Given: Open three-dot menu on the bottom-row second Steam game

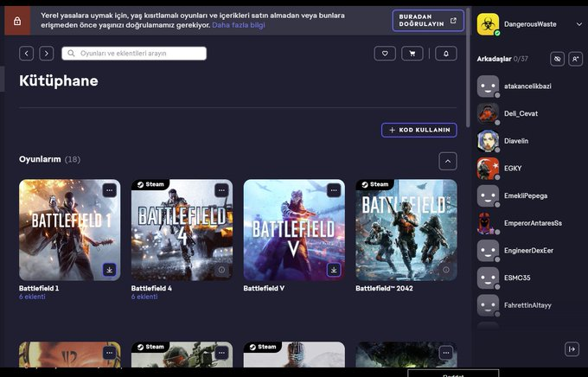Looking at the screenshot, I should tap(221, 353).
